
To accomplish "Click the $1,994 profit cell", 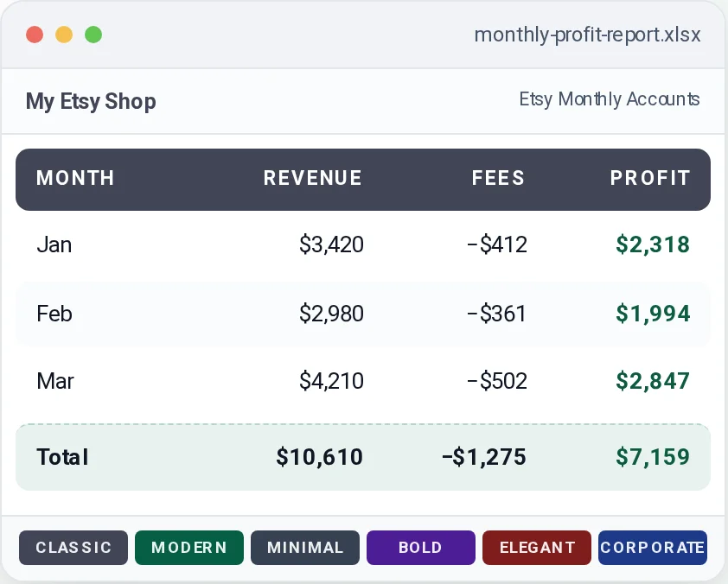I will (x=653, y=314).
